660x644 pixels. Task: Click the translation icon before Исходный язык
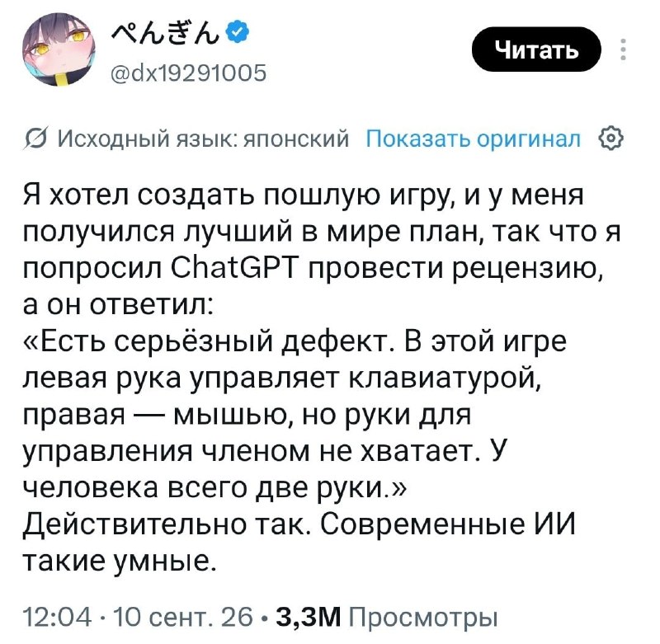36,139
